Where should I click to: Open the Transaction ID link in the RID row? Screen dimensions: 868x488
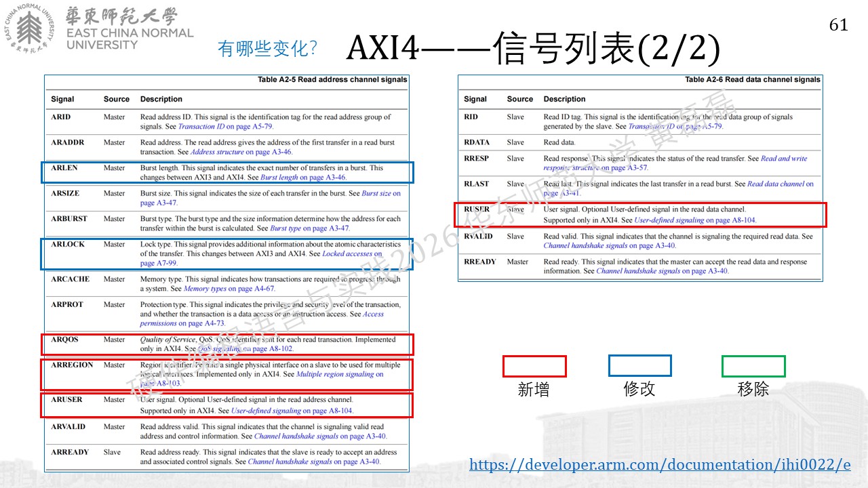pos(675,126)
